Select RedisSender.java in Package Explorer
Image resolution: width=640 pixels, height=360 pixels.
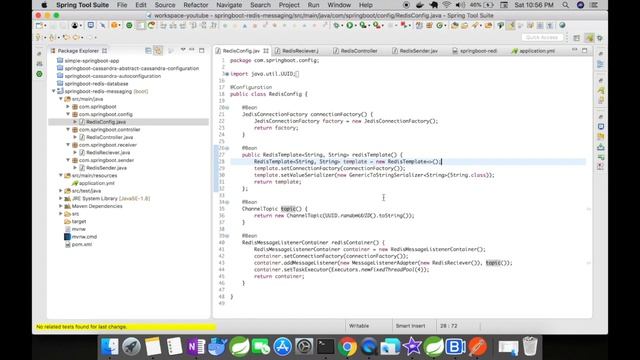(x=106, y=168)
